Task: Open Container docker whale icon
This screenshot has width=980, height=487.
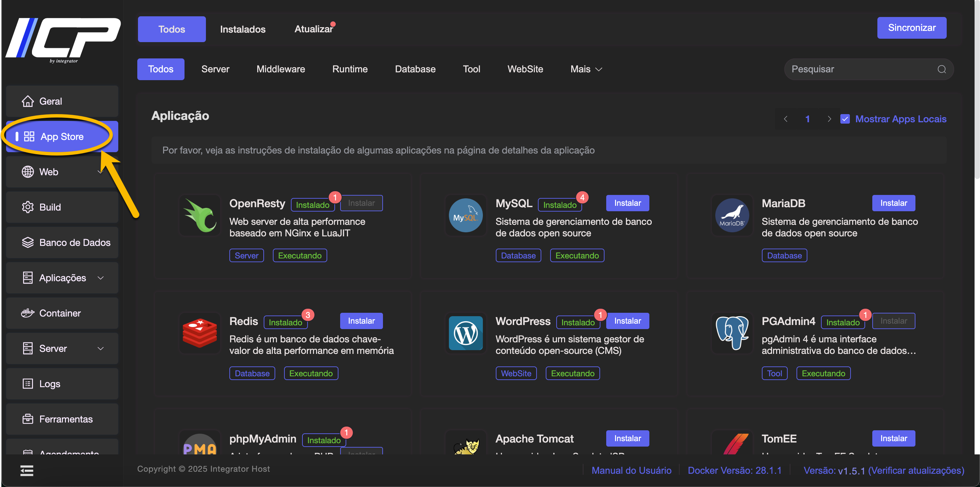Action: (x=28, y=313)
